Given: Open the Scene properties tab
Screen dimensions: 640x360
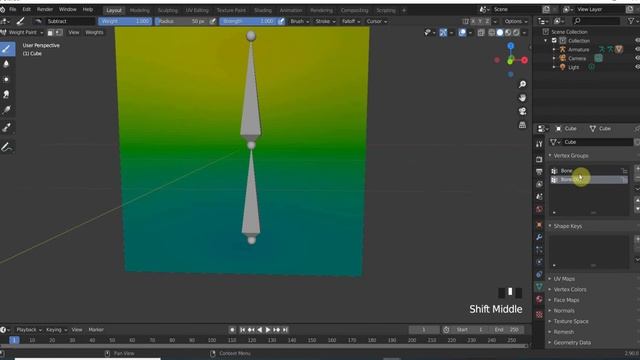Looking at the screenshot, I should 539,197.
